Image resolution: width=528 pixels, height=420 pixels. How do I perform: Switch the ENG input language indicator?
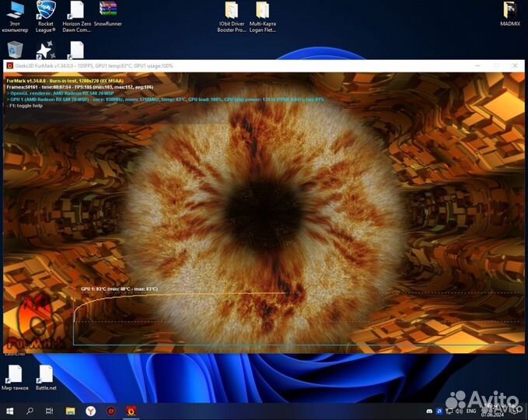pos(470,410)
